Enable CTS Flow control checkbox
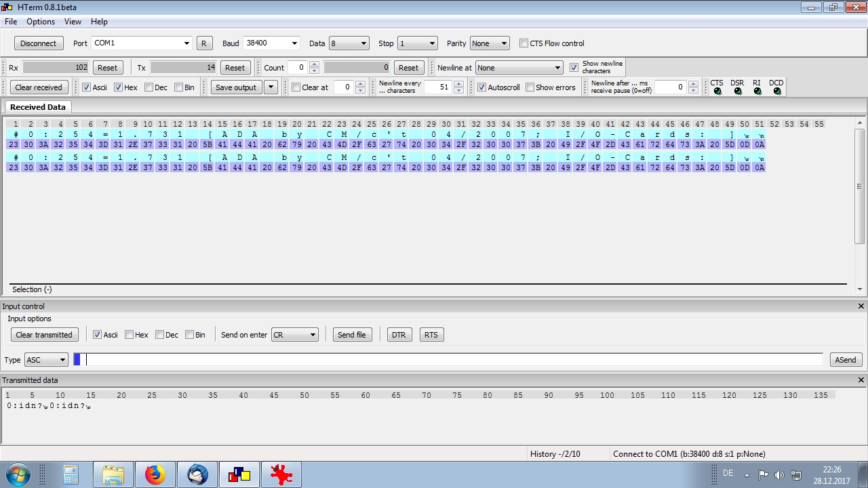 point(524,43)
